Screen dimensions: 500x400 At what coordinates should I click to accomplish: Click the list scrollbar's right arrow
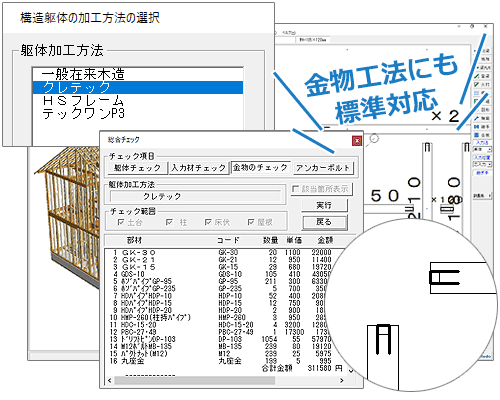click(x=341, y=380)
